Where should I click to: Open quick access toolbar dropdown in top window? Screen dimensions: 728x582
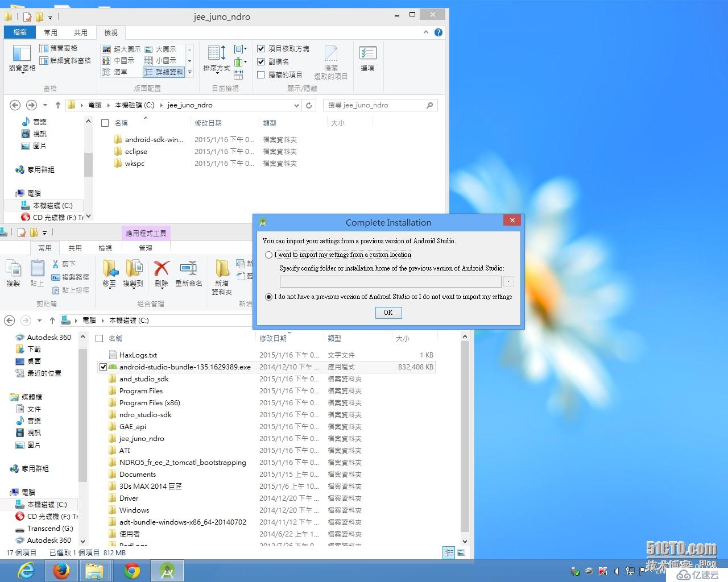coord(50,18)
